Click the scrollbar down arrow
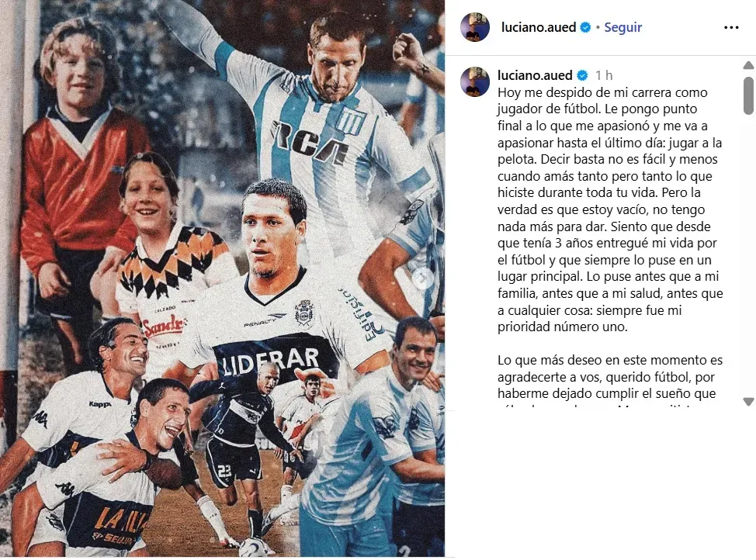Screen dimensions: 756x560 (748, 401)
